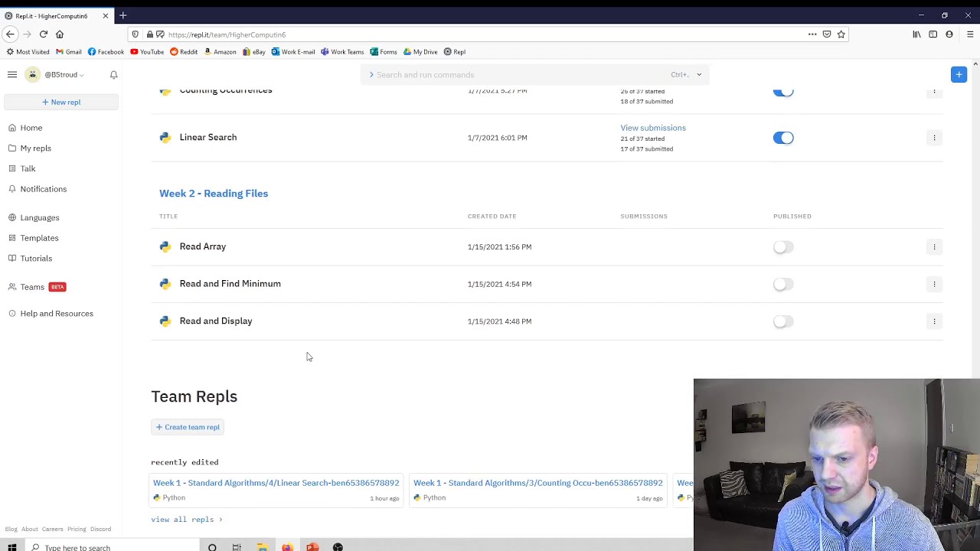Open the Firefox account icon
Image resolution: width=980 pixels, height=551 pixels.
(x=949, y=34)
